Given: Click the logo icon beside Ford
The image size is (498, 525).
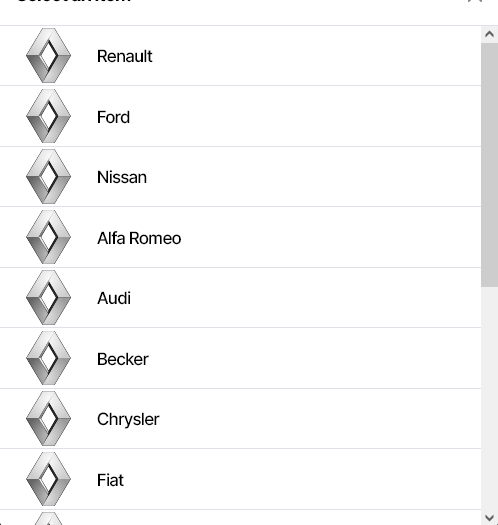Looking at the screenshot, I should 49,116.
